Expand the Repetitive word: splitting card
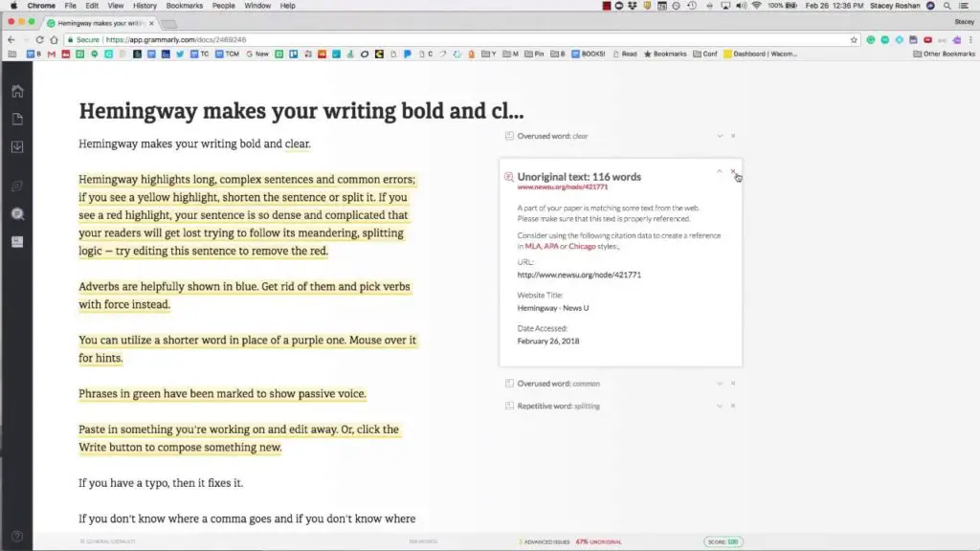 (720, 406)
